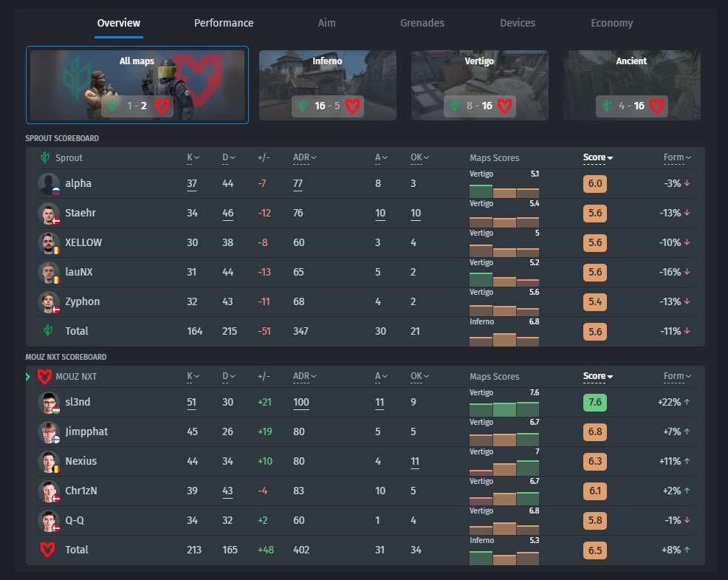Open Zyphon's player avatar
Screen dimensions: 728x580
[x=49, y=301]
